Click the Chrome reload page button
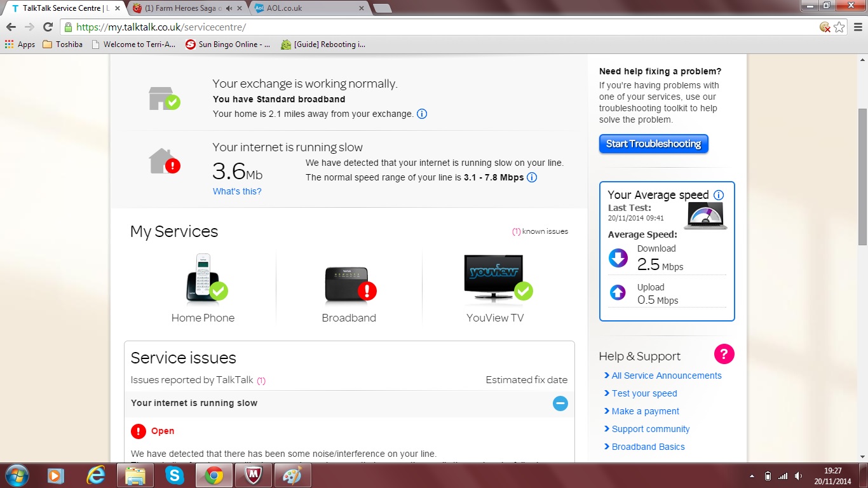Viewport: 868px width, 488px height. pyautogui.click(x=48, y=27)
